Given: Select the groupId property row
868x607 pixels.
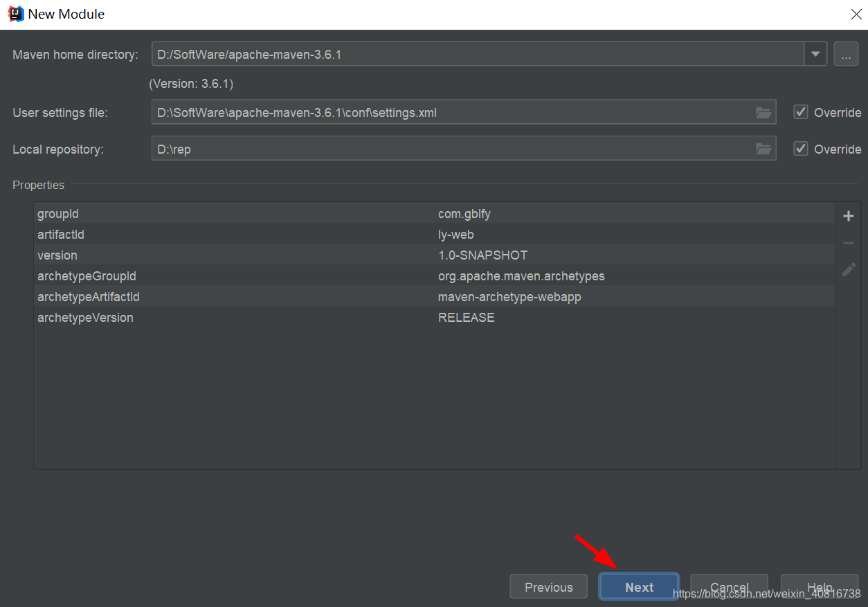Looking at the screenshot, I should pyautogui.click(x=434, y=214).
